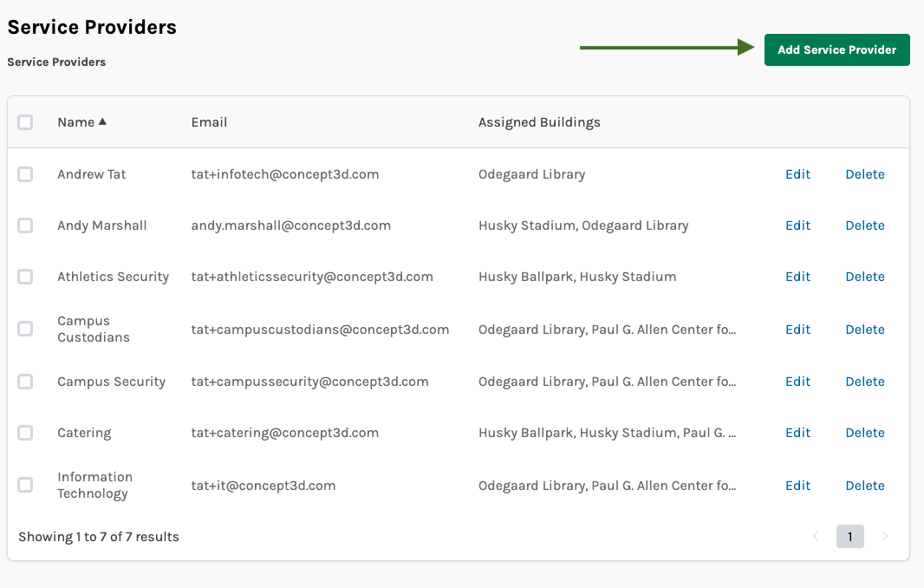924x588 pixels.
Task: Tick the Campus Security checkbox
Action: tap(25, 382)
